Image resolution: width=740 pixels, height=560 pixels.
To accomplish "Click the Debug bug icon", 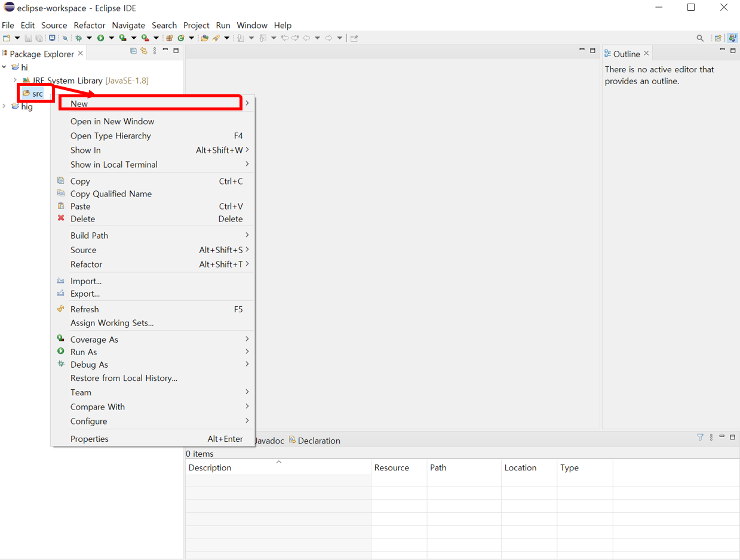I will click(x=78, y=38).
